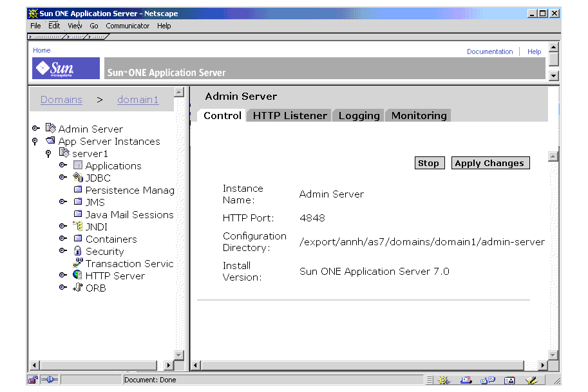Collapse the first toolbar grip handle
Image resolution: width=588 pixels, height=392 pixels.
click(46, 37)
